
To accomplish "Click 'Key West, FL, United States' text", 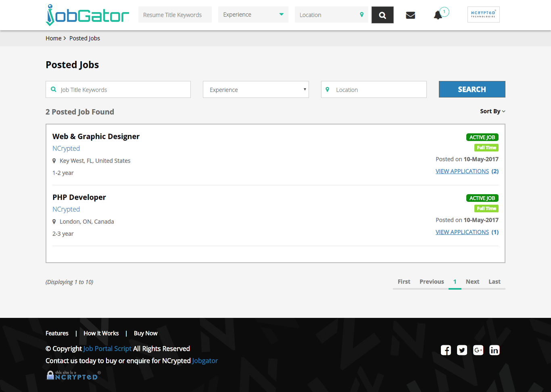I will pos(95,161).
